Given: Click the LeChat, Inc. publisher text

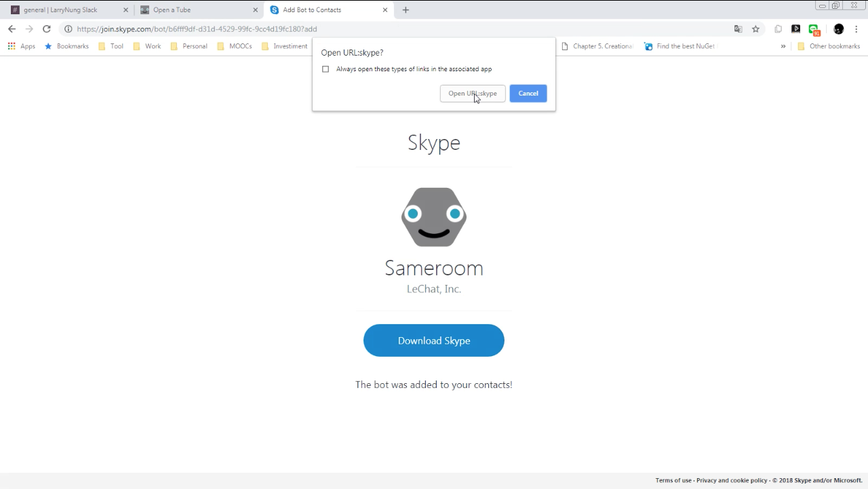Looking at the screenshot, I should point(434,289).
